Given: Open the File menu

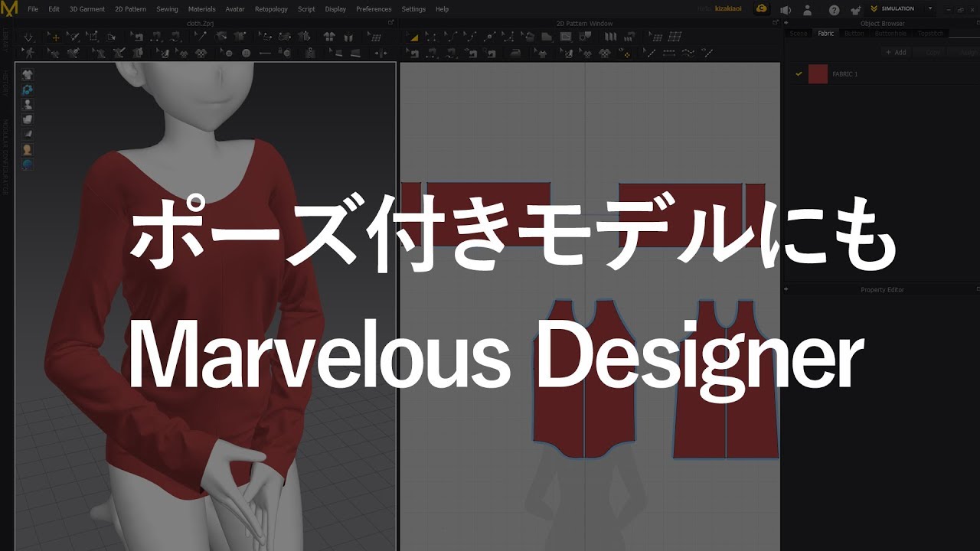Looking at the screenshot, I should click(x=33, y=9).
